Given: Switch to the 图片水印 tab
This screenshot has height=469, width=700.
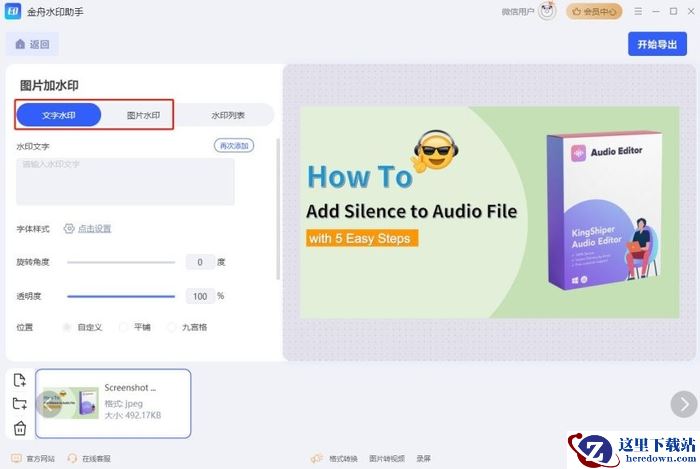Looking at the screenshot, I should [x=143, y=115].
